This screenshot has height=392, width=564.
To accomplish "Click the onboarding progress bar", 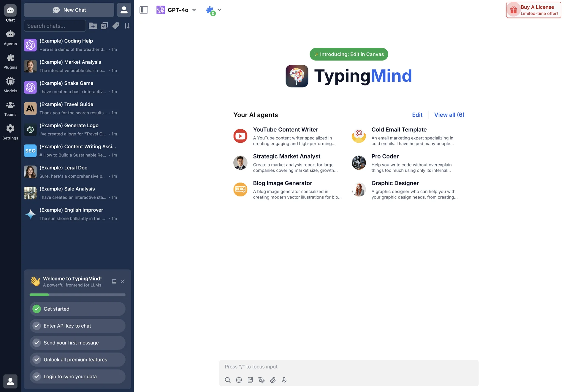I will [x=77, y=295].
